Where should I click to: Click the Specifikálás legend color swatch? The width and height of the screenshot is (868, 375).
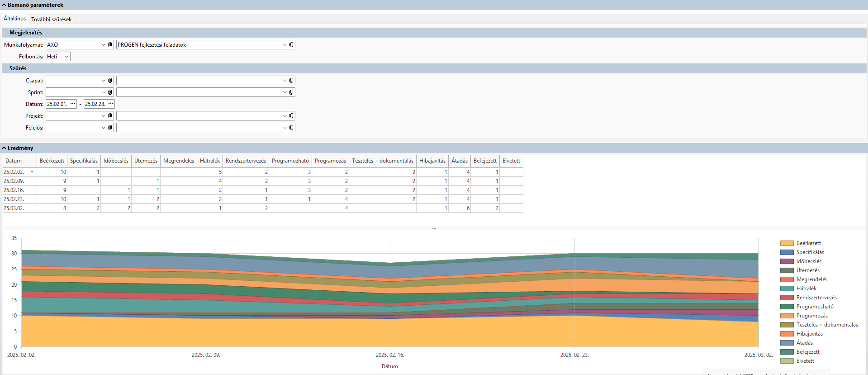coord(787,252)
